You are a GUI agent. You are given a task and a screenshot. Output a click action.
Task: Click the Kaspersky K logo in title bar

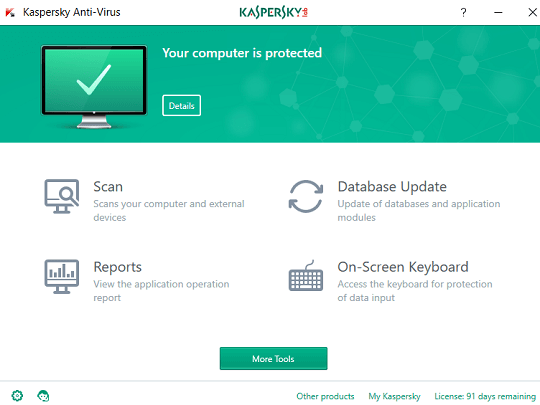(x=10, y=13)
